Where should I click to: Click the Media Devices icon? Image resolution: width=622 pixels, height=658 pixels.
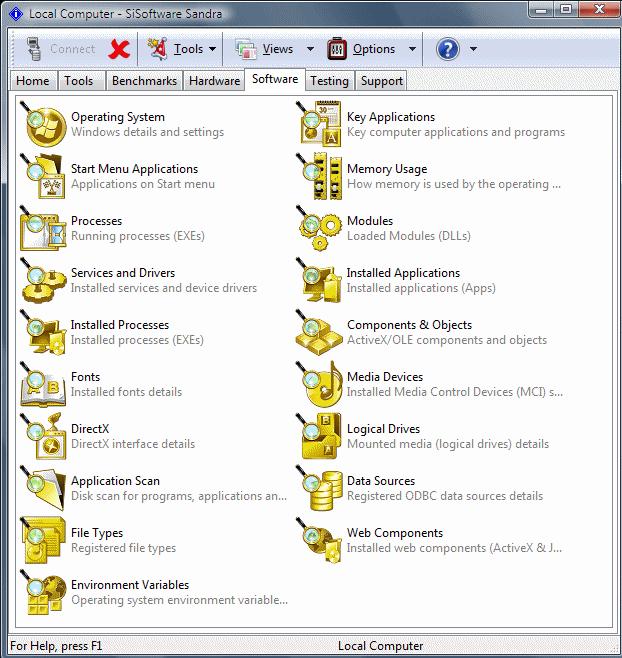pyautogui.click(x=319, y=384)
